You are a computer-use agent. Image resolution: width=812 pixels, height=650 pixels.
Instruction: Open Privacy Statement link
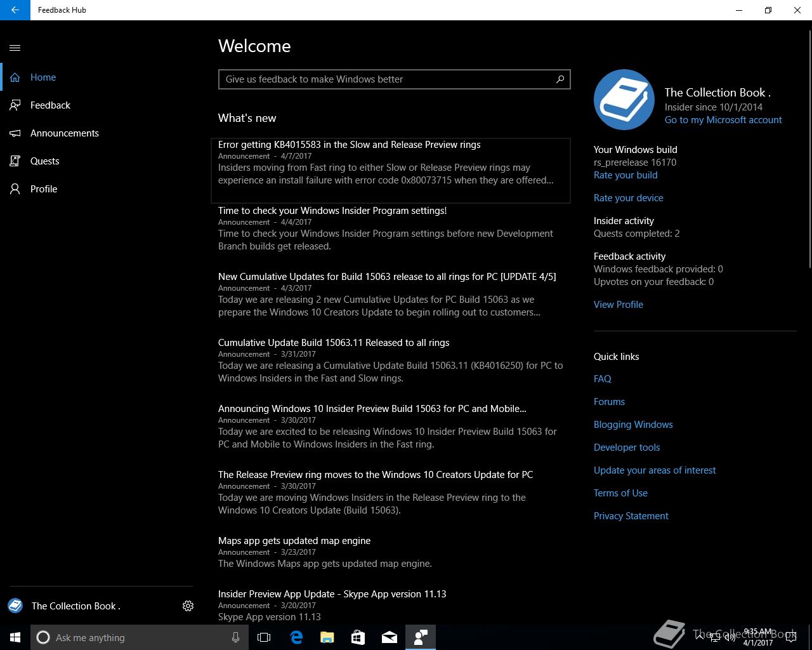(631, 516)
